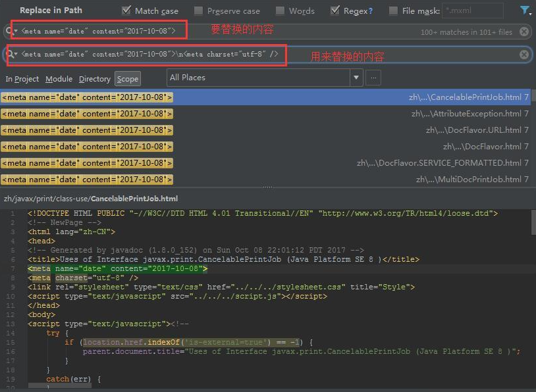Click the splitter handle dots above preview
Viewport: 536px width, 392px height.
[267, 187]
